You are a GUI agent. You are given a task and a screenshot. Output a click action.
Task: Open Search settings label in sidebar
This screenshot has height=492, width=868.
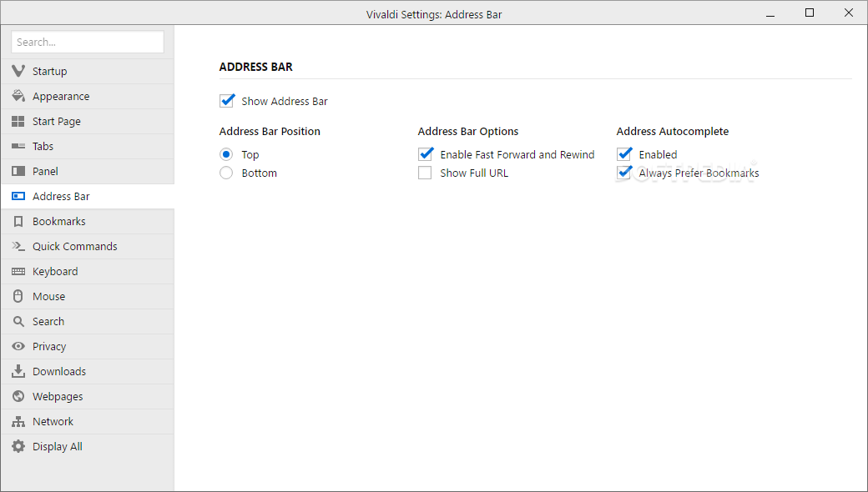[48, 321]
